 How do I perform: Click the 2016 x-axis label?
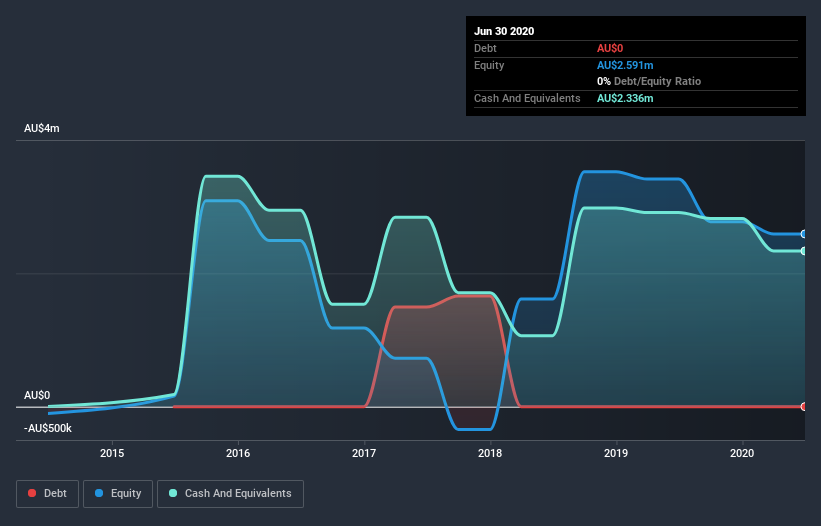238,453
